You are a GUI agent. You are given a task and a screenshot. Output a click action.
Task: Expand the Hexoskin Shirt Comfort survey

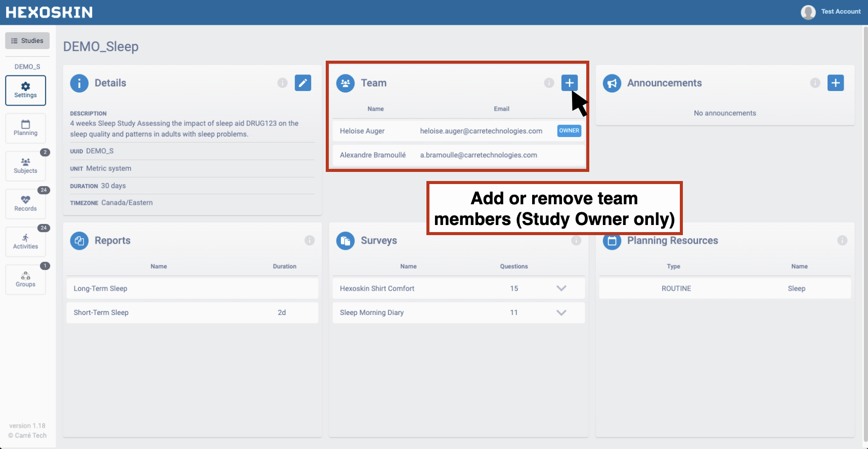[561, 288]
